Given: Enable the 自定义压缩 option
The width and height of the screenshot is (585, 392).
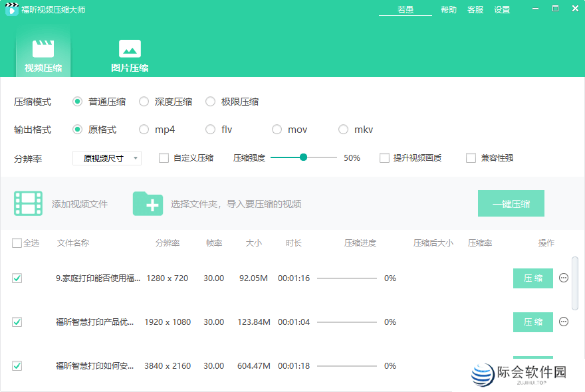Looking at the screenshot, I should [x=162, y=157].
